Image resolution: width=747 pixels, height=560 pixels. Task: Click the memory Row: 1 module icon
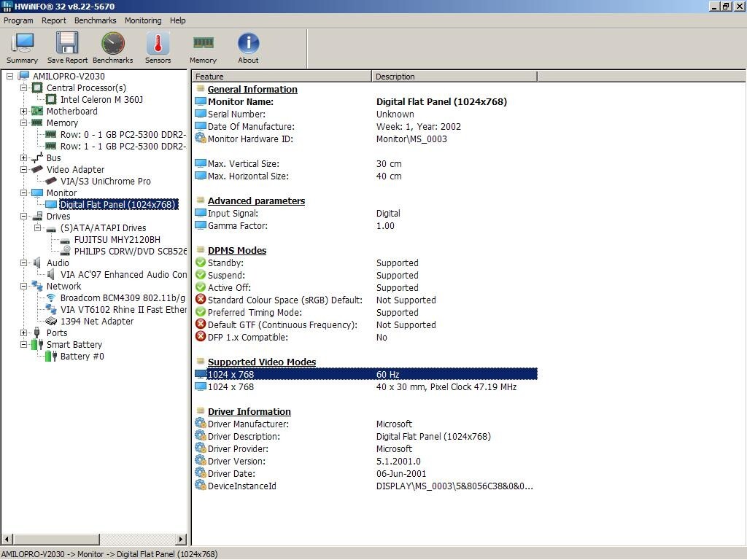pyautogui.click(x=51, y=146)
